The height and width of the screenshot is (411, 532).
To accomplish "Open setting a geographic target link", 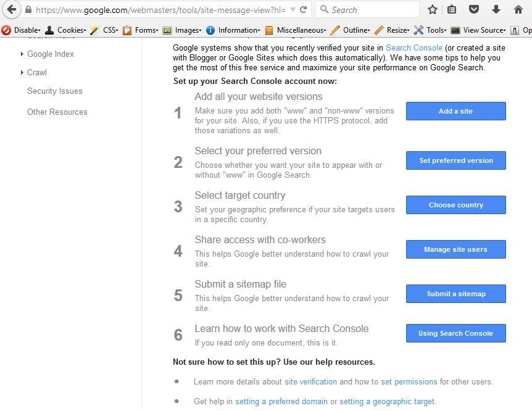I will 387,402.
